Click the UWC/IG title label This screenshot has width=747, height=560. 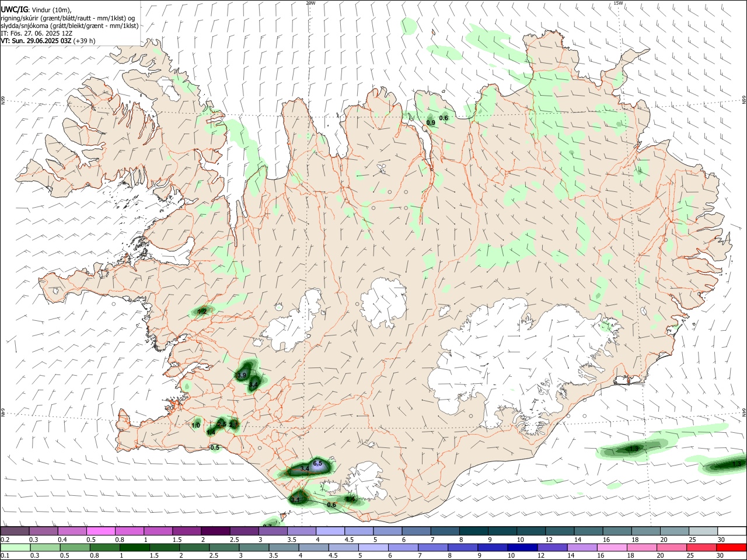click(x=14, y=9)
